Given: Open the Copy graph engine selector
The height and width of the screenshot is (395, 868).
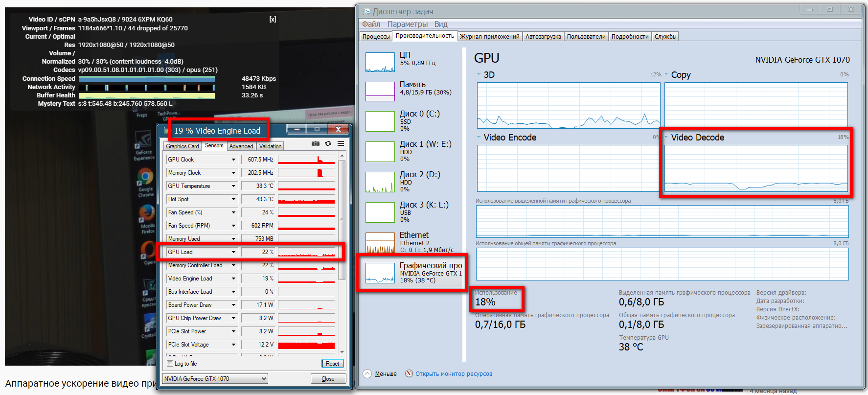Looking at the screenshot, I should [x=666, y=75].
